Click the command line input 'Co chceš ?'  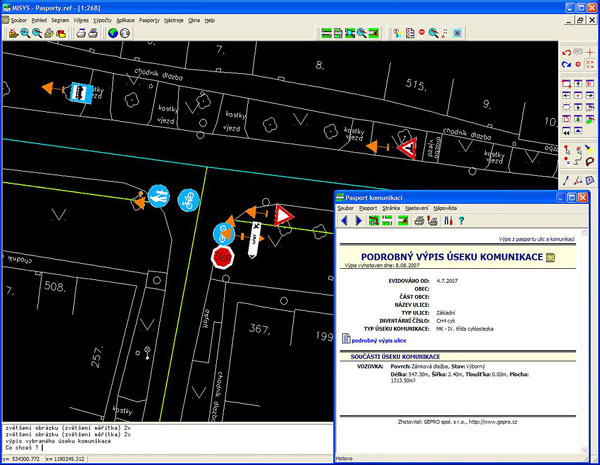(x=167, y=447)
